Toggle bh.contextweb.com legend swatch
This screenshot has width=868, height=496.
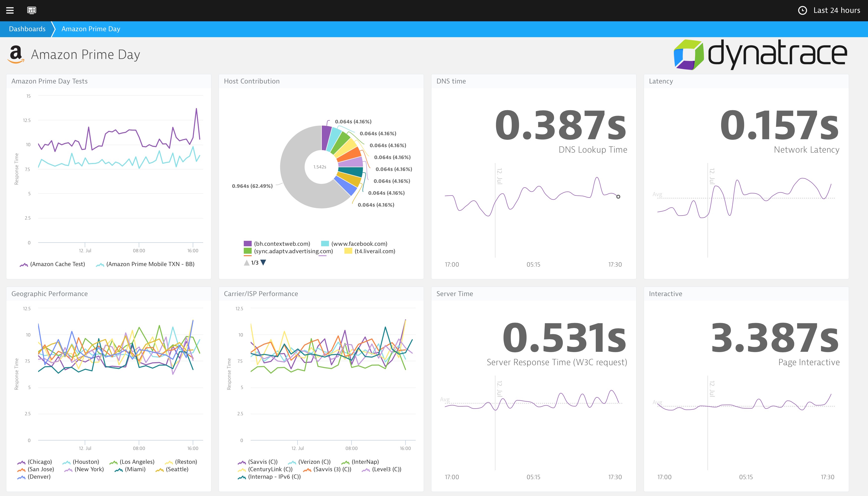(247, 244)
